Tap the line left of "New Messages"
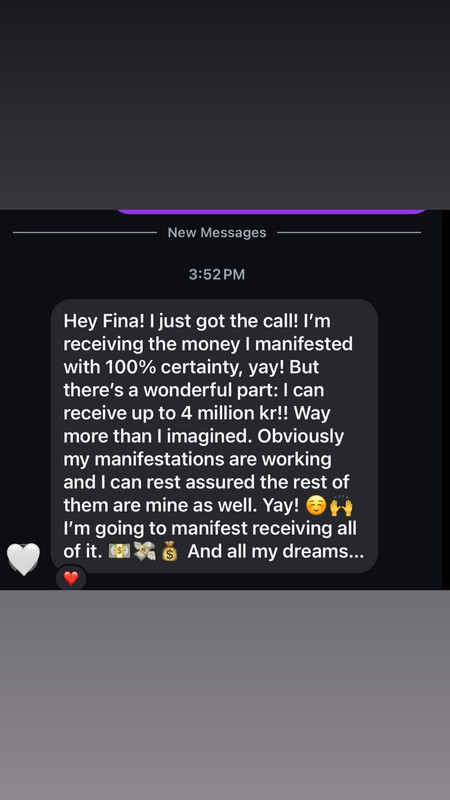The height and width of the screenshot is (800, 450). [85, 233]
